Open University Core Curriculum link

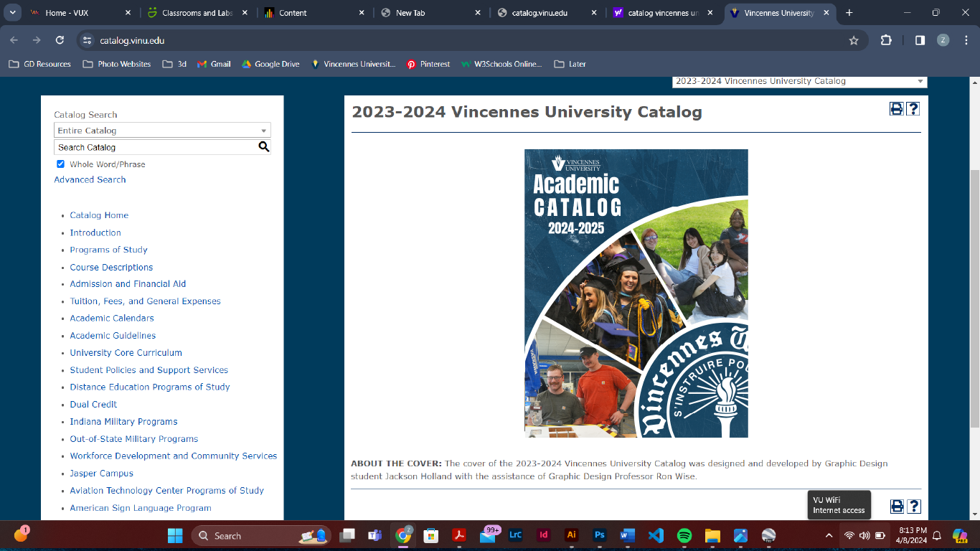[x=126, y=352]
